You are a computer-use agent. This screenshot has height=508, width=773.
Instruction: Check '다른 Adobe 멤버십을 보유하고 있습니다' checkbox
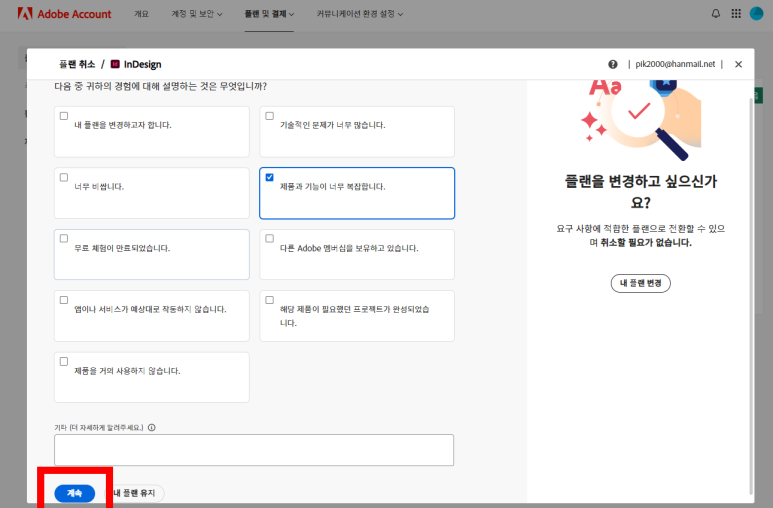click(270, 238)
